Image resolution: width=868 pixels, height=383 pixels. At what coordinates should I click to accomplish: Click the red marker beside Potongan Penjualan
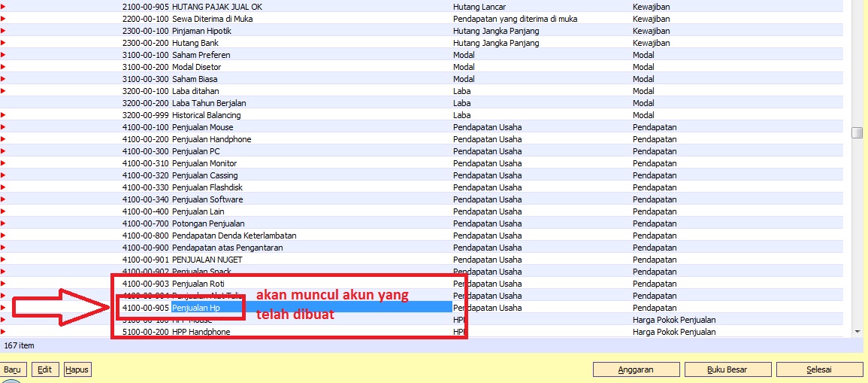click(3, 223)
